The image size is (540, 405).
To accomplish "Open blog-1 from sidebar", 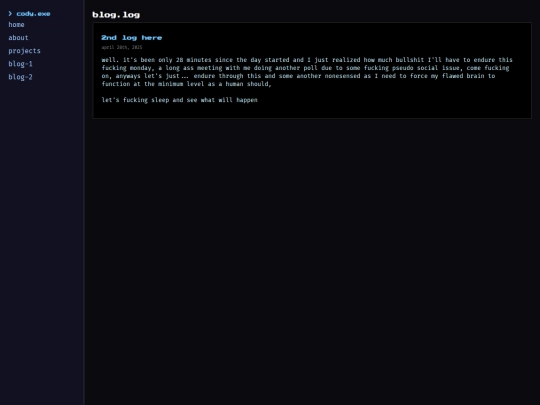I will coord(20,64).
